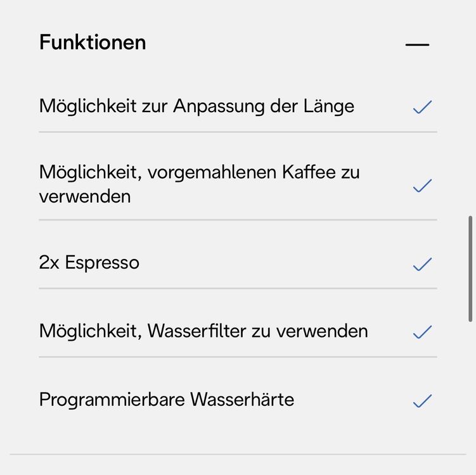Click the Funktionen section heading

point(93,42)
